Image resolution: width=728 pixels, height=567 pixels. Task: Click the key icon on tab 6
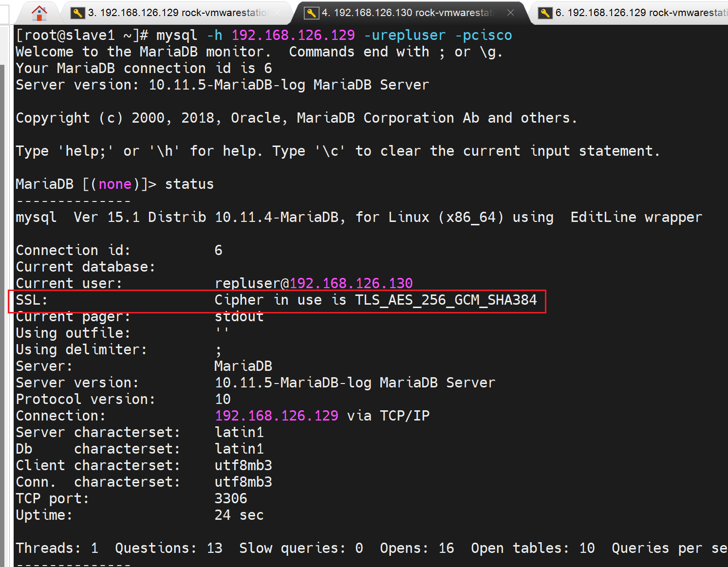[545, 13]
